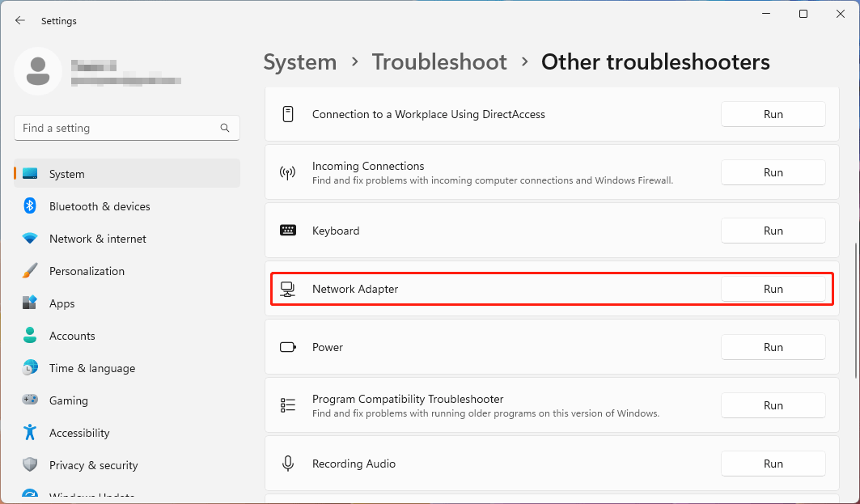Open Bluetooth & devices settings
860x504 pixels.
click(x=127, y=206)
